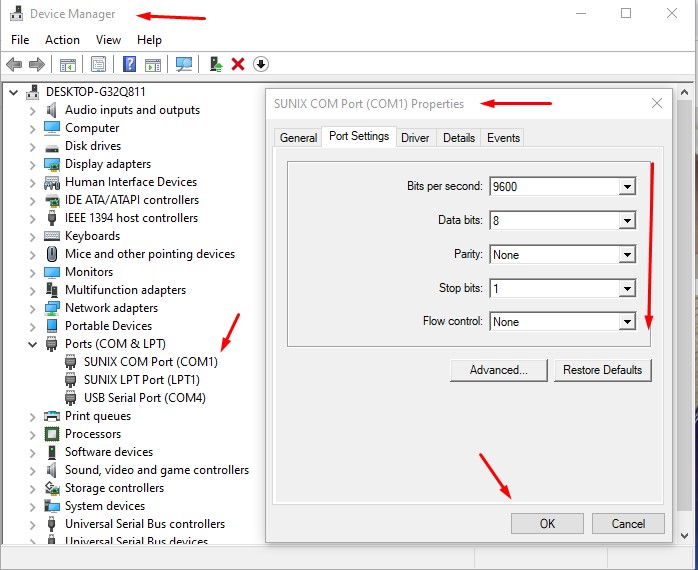
Task: Open the Data bits dropdown
Action: click(x=627, y=220)
